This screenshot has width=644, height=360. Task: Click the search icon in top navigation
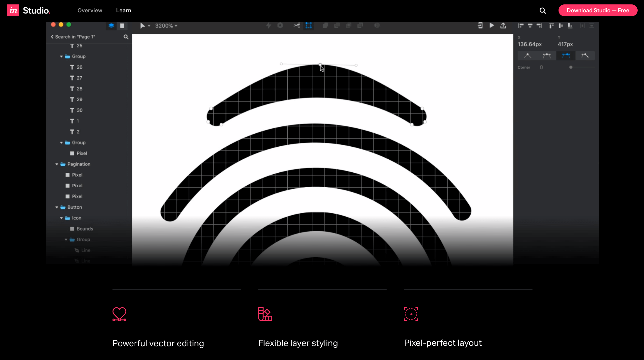[x=543, y=10]
